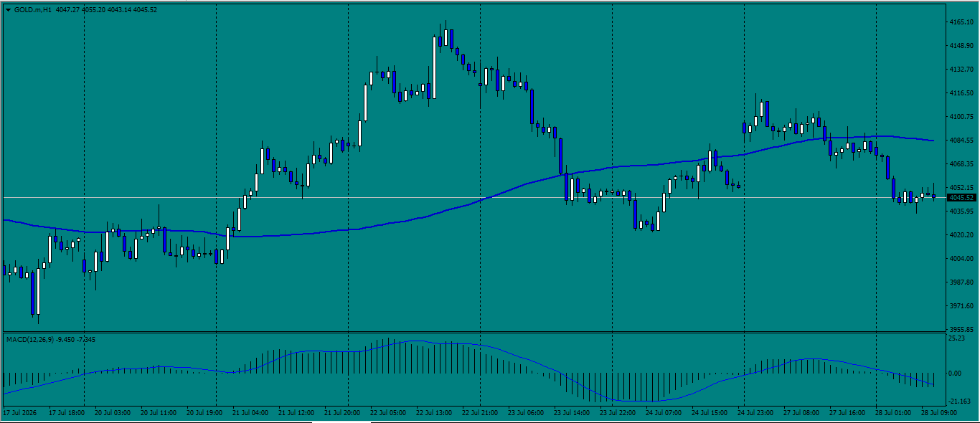Select the 21 Jul 04:00 time label

click(250, 413)
